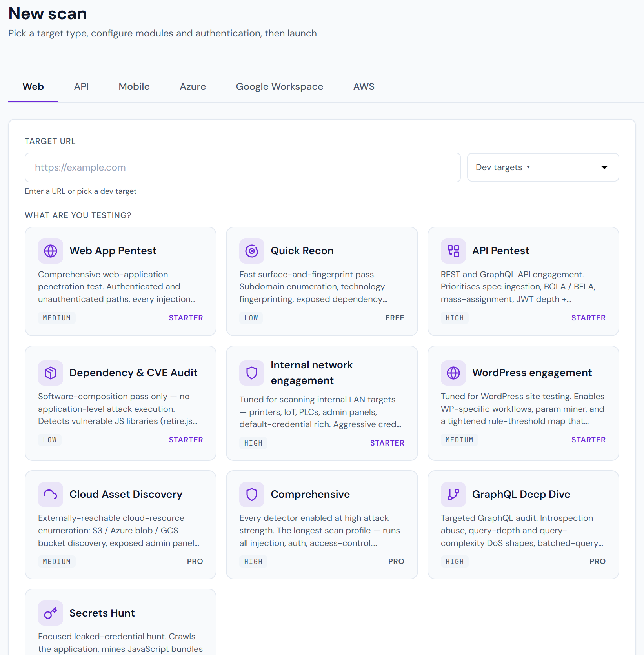644x655 pixels.
Task: Click LOW badge on Dependency & CVE Audit
Action: pyautogui.click(x=50, y=440)
